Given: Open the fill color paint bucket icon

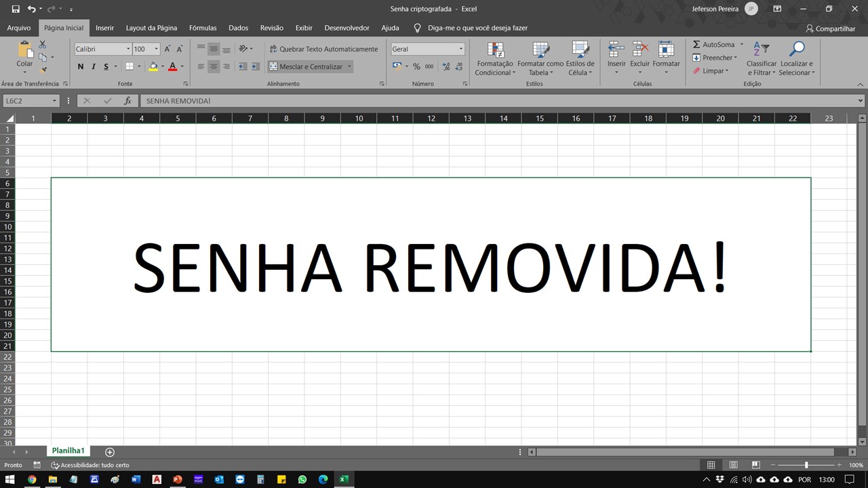Looking at the screenshot, I should (153, 66).
